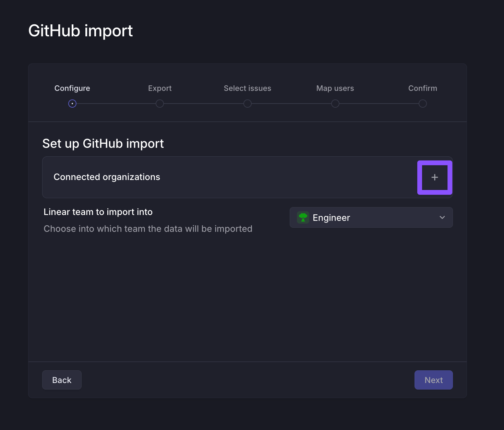Click the Map users step circle
This screenshot has height=430, width=504.
(335, 104)
